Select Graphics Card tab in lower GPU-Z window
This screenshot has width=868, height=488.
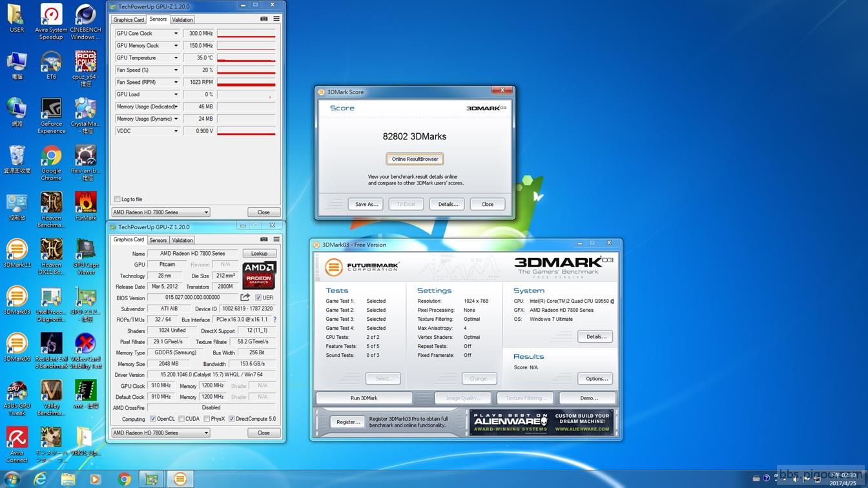click(x=129, y=239)
